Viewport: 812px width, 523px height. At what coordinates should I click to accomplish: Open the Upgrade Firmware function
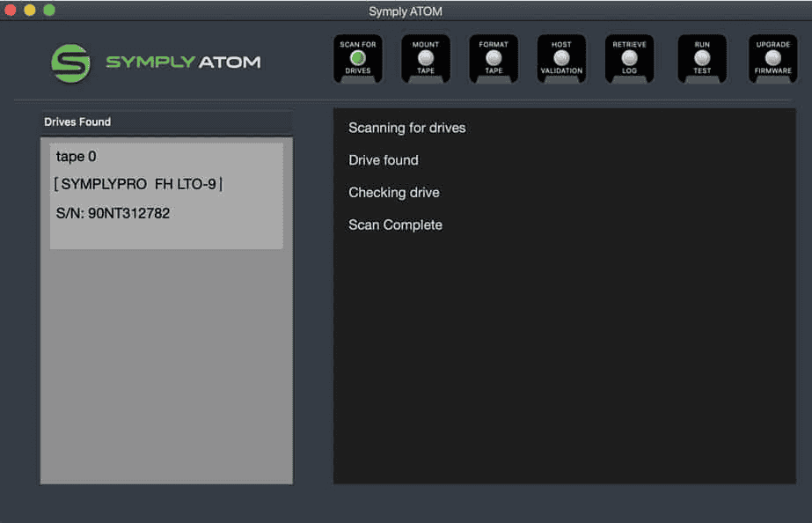coord(772,58)
